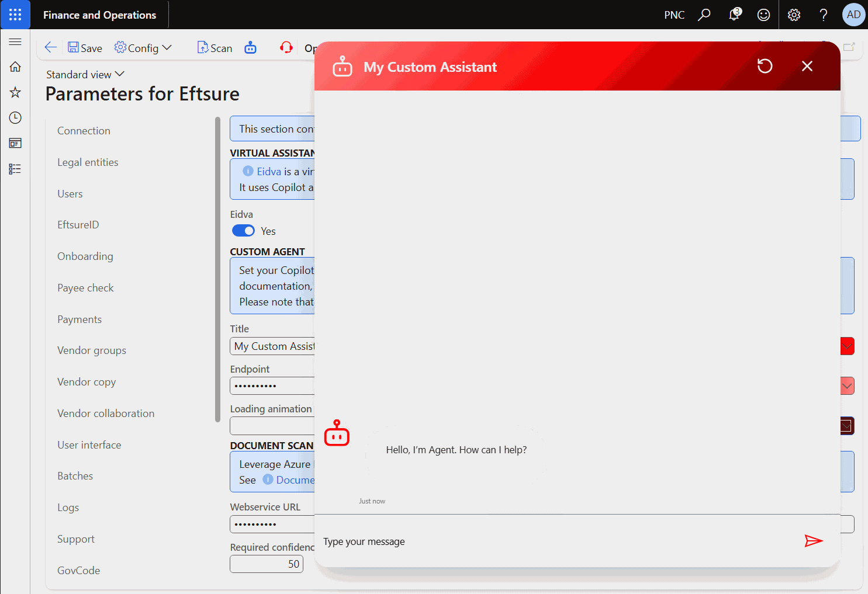Open the Document link in Document Scan section
Screen dimensions: 868x594
coord(295,480)
